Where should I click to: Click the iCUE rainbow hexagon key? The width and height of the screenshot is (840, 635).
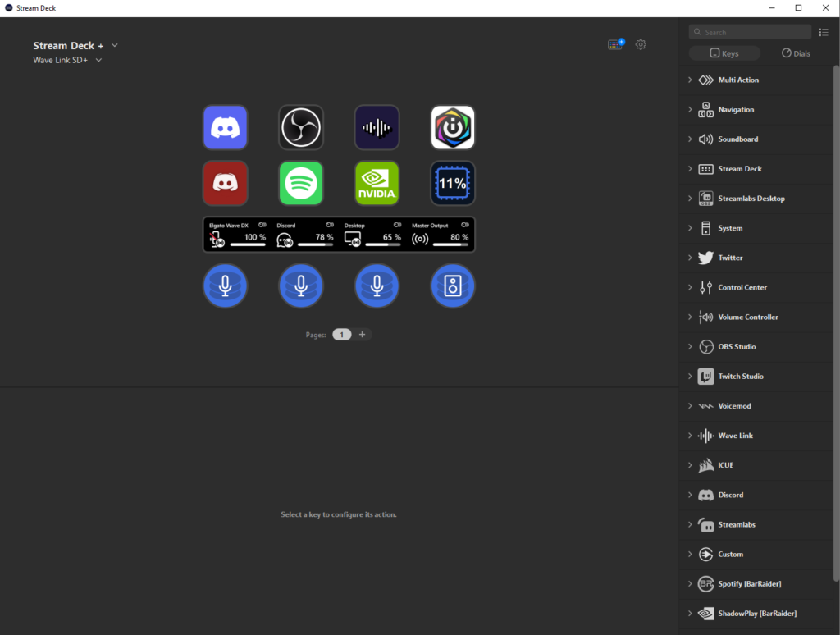pyautogui.click(x=453, y=127)
